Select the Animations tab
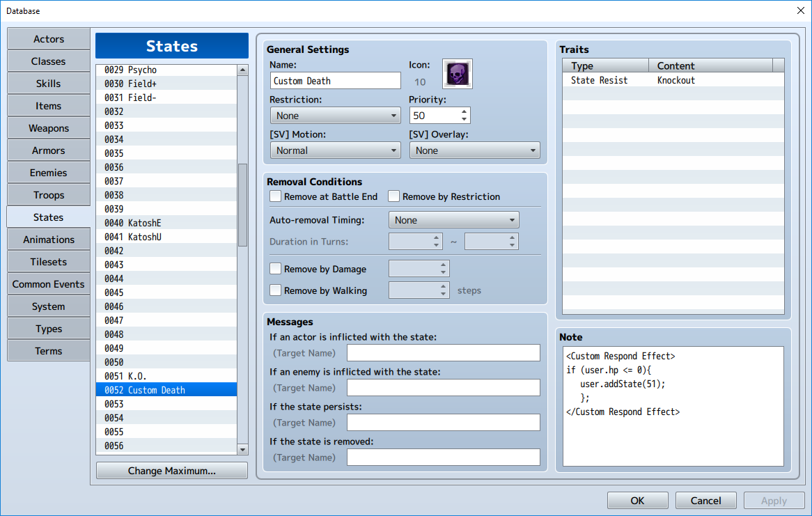812x516 pixels. pyautogui.click(x=49, y=240)
